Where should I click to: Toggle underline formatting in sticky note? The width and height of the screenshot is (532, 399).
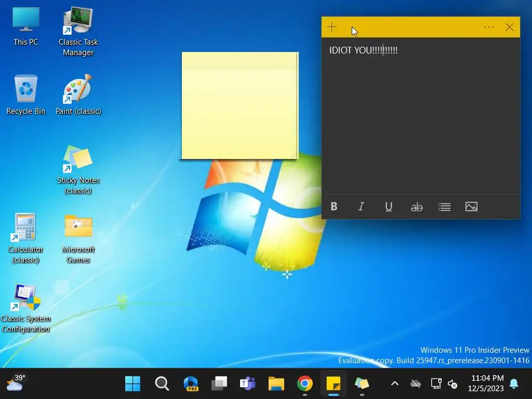[389, 207]
